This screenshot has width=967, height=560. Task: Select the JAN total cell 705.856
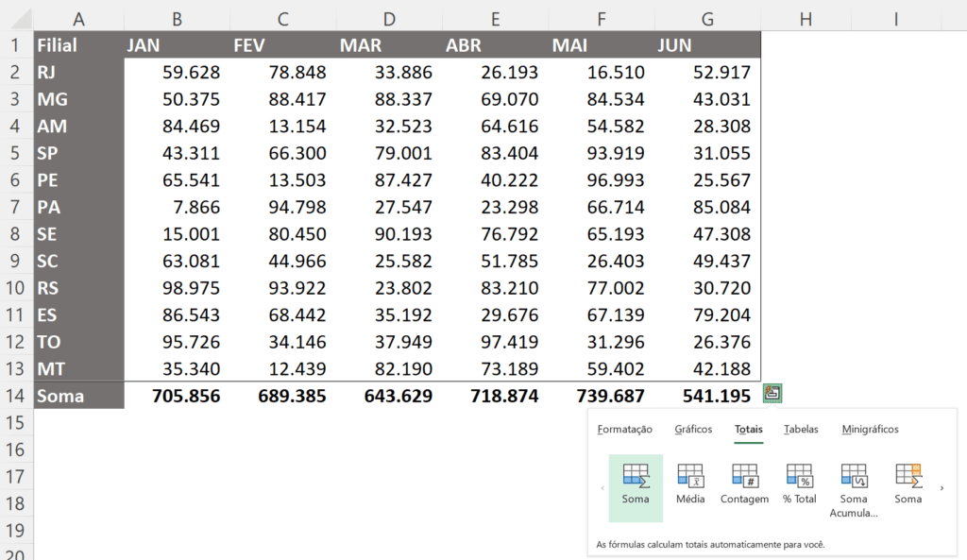[178, 396]
